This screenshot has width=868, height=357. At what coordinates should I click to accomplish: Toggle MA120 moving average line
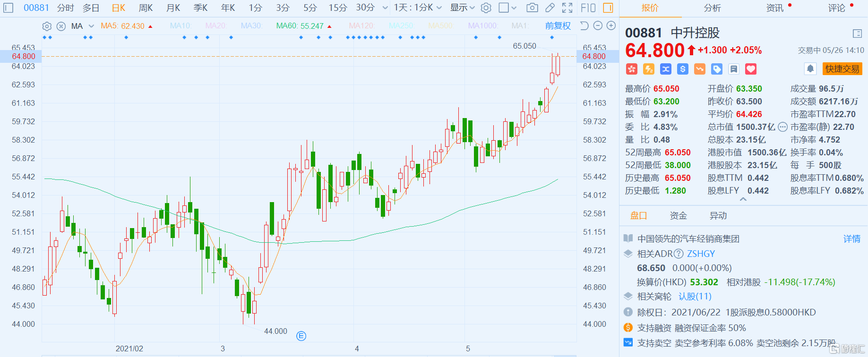tap(362, 26)
